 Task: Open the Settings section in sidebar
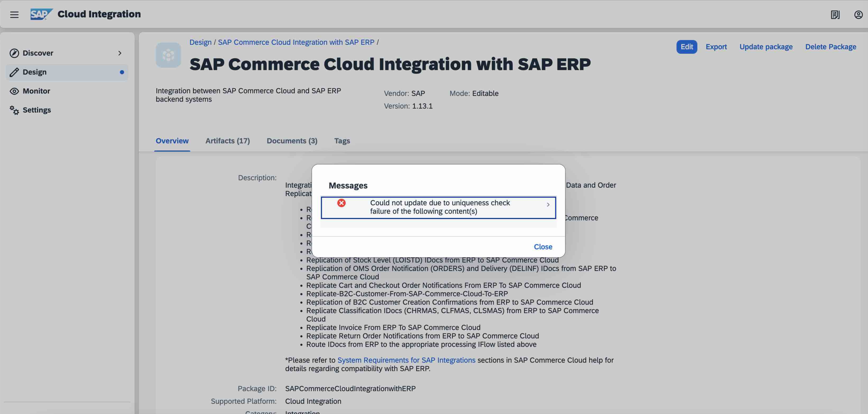tap(67, 110)
